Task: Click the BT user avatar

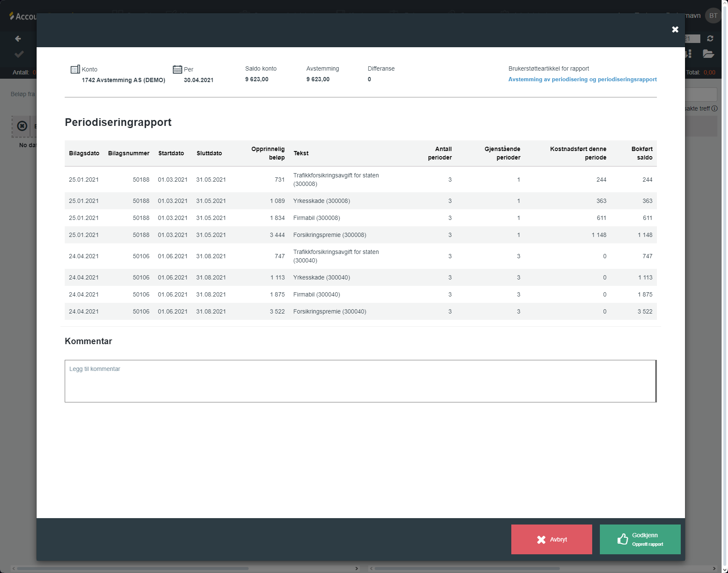Action: (713, 16)
